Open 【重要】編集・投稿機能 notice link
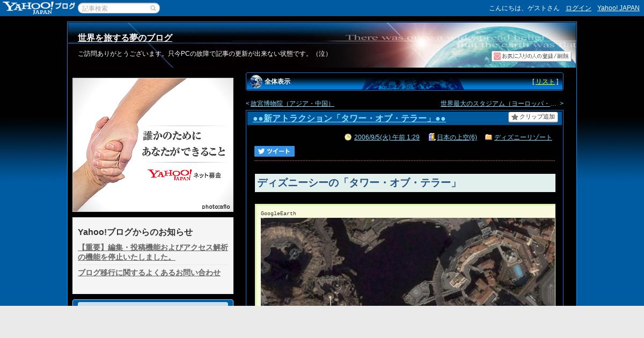Image resolution: width=644 pixels, height=338 pixels. pos(153,252)
